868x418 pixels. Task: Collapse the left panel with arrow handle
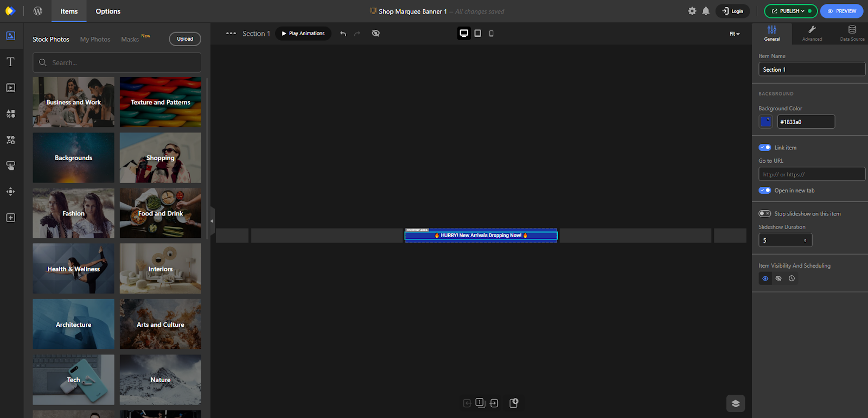tap(212, 221)
